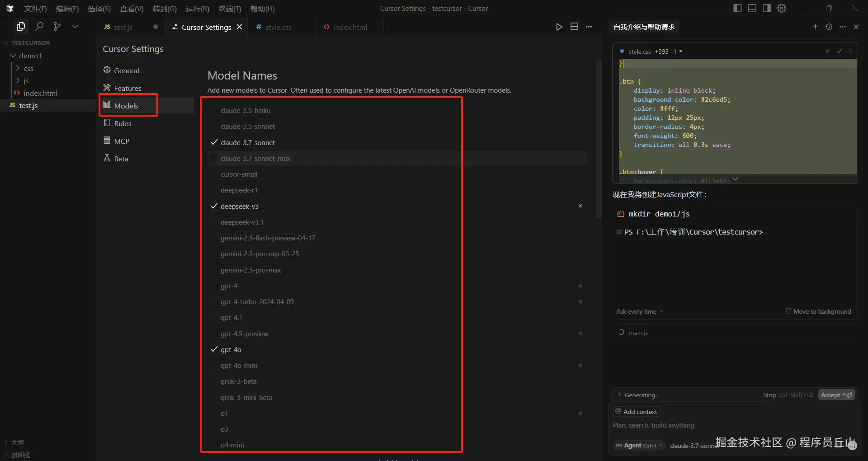The height and width of the screenshot is (461, 868).
Task: Open the Rules settings section
Action: point(147,123)
